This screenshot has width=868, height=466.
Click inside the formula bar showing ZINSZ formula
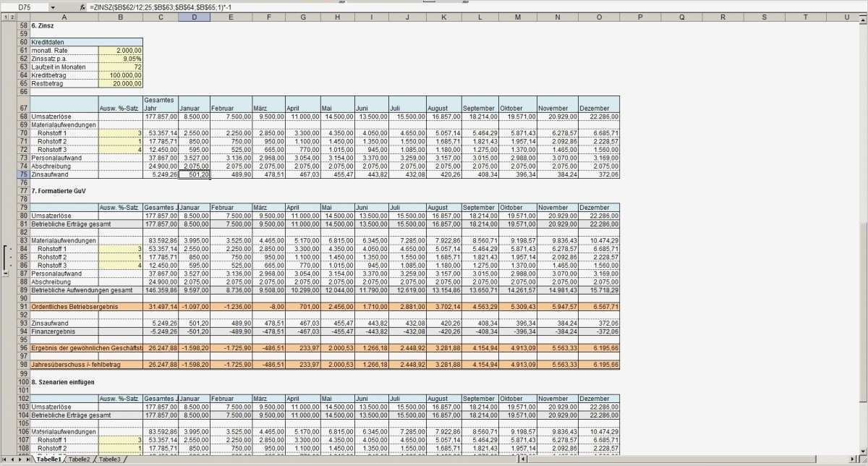[x=217, y=7]
